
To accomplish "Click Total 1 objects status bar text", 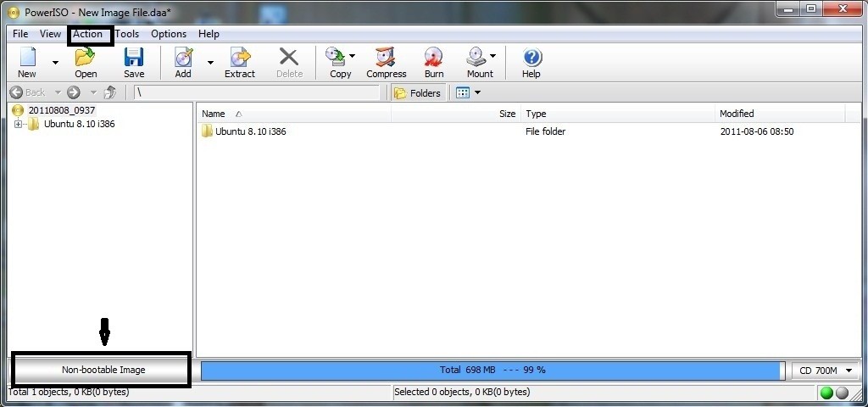I will pyautogui.click(x=70, y=392).
